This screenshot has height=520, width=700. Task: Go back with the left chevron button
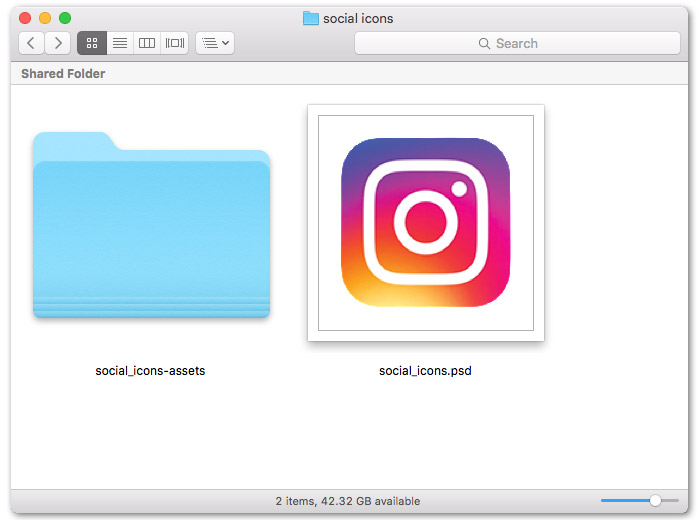pyautogui.click(x=31, y=43)
